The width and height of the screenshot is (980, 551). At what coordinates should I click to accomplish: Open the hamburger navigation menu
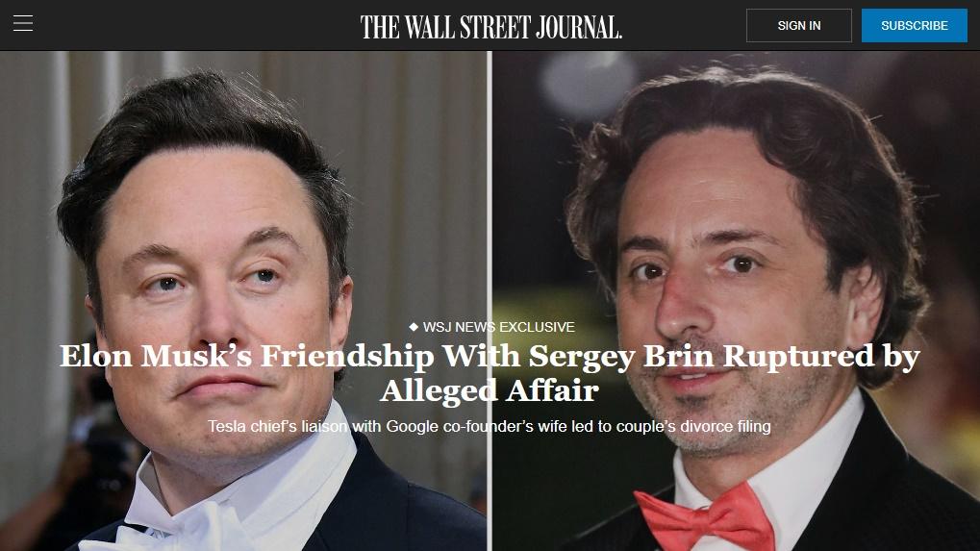[23, 24]
